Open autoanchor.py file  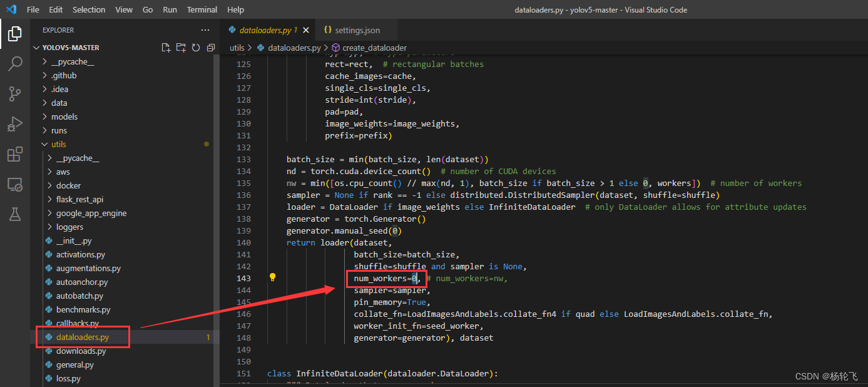(x=82, y=282)
